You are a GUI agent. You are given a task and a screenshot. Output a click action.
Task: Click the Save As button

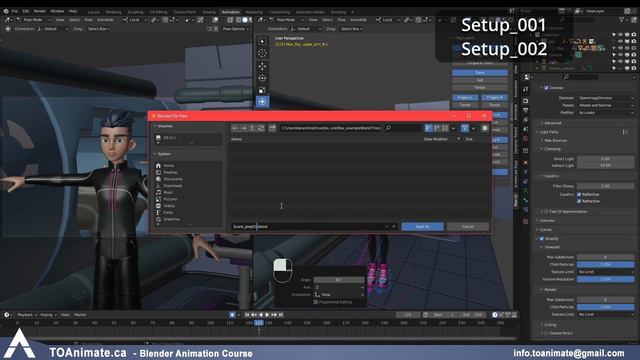(422, 227)
